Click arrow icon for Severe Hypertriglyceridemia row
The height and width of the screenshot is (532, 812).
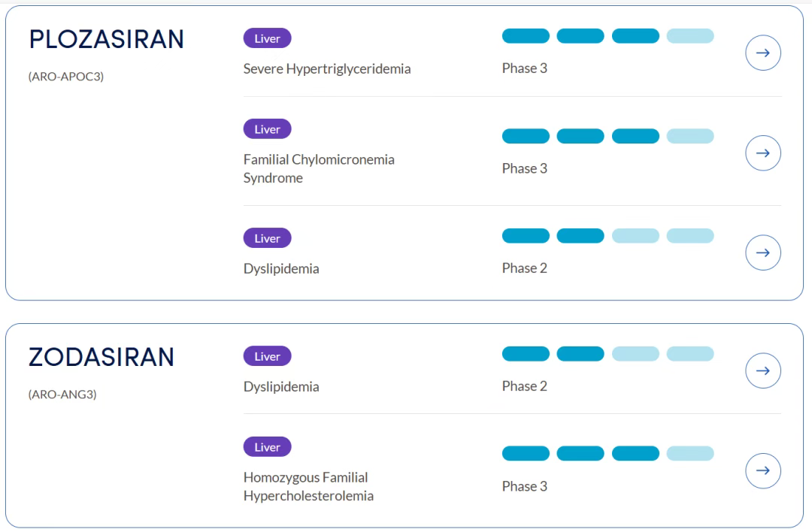point(762,53)
